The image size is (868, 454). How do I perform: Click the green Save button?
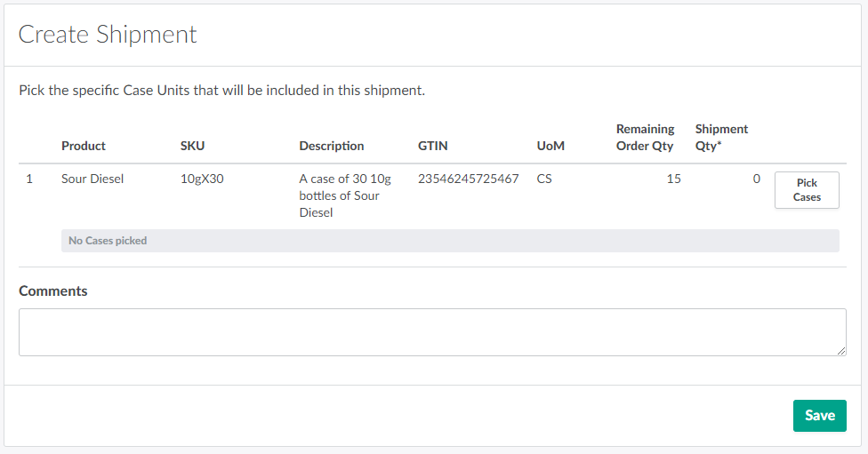tap(819, 416)
